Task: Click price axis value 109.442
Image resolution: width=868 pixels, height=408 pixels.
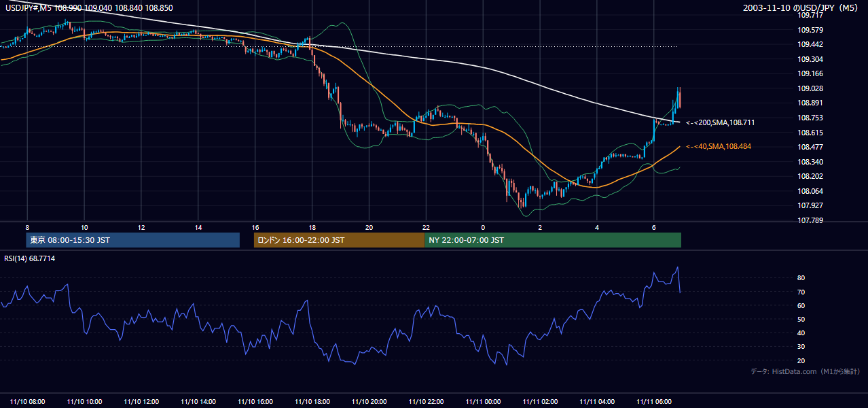Action: 811,44
